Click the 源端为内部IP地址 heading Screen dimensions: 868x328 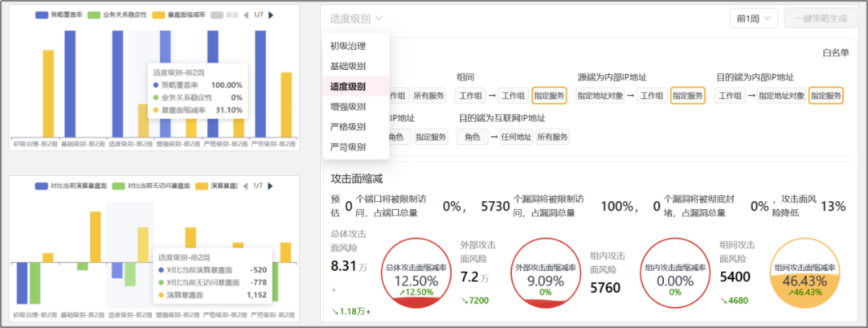(x=612, y=77)
